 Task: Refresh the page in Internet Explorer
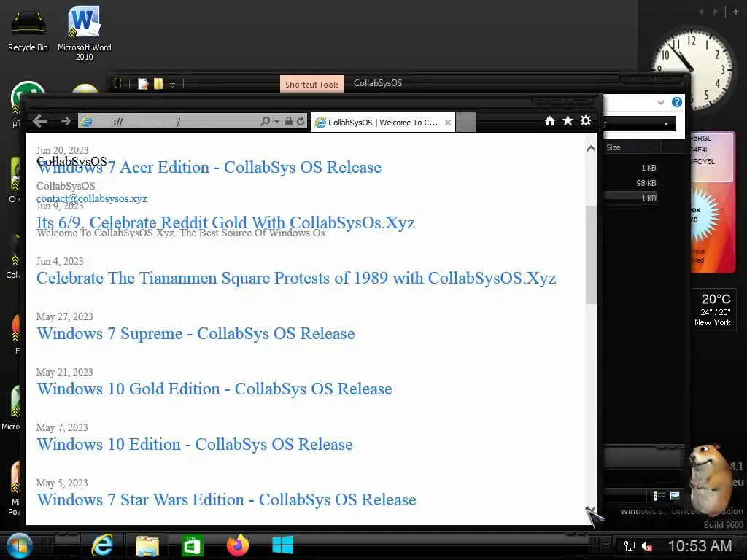click(300, 122)
